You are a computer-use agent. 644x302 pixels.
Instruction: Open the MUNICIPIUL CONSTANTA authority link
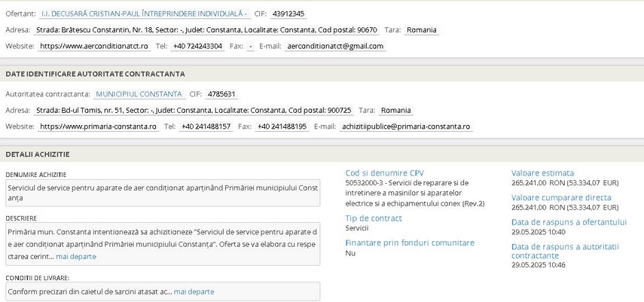tap(139, 94)
